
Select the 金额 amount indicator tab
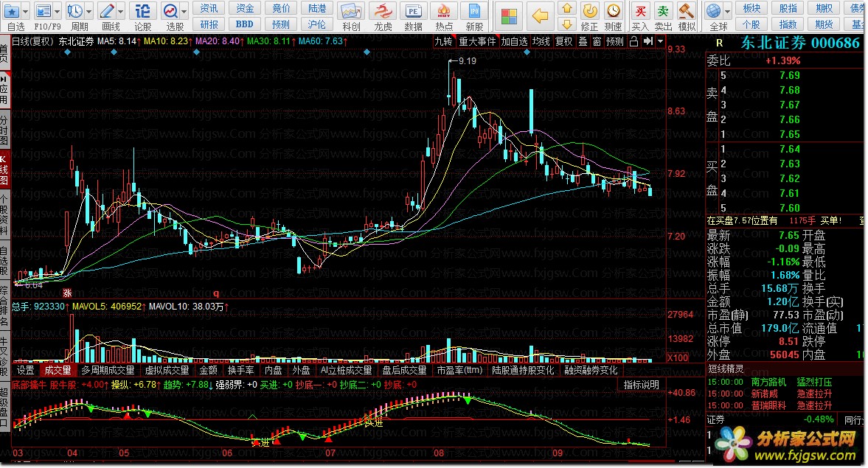click(209, 370)
